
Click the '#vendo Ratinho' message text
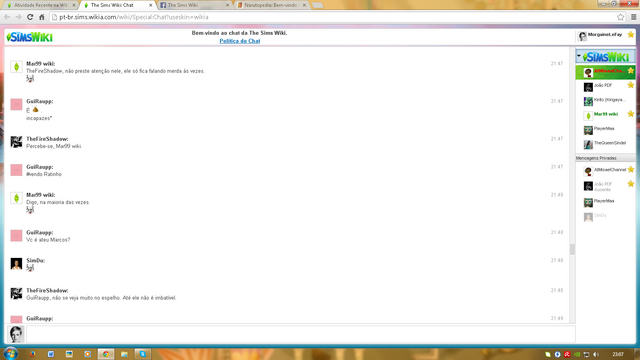click(x=44, y=174)
